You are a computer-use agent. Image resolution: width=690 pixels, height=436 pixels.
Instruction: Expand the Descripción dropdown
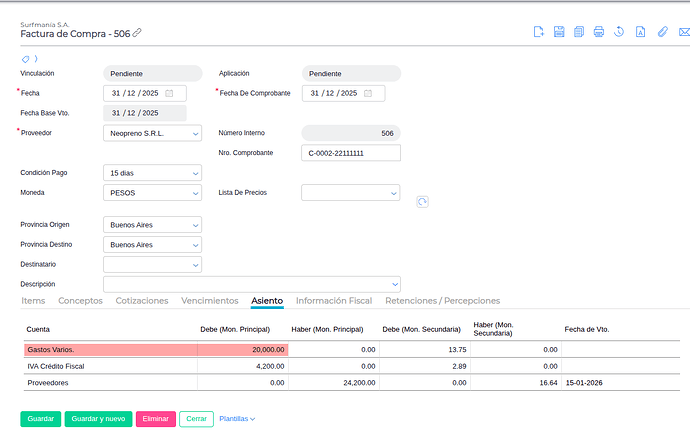(252, 284)
